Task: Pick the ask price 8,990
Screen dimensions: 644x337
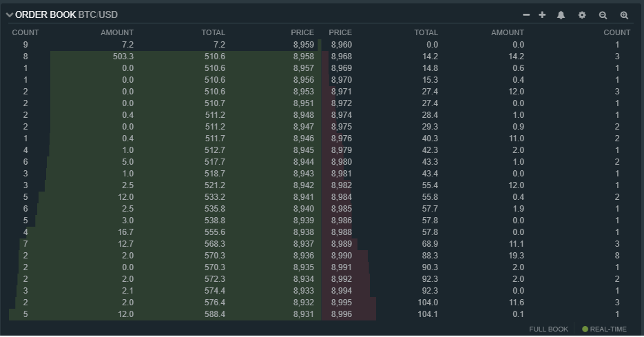Action: pos(341,256)
